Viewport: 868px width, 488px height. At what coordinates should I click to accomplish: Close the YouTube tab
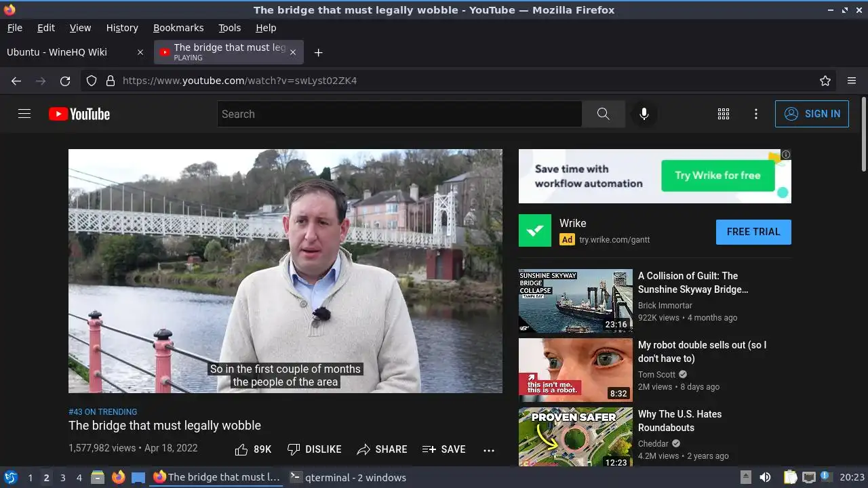[x=293, y=52]
